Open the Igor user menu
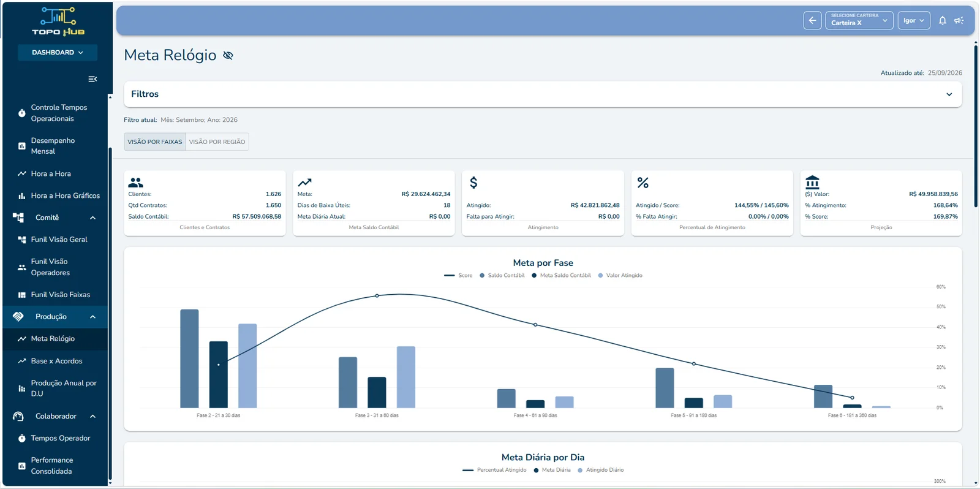Screen dimensions: 980x489 (914, 20)
